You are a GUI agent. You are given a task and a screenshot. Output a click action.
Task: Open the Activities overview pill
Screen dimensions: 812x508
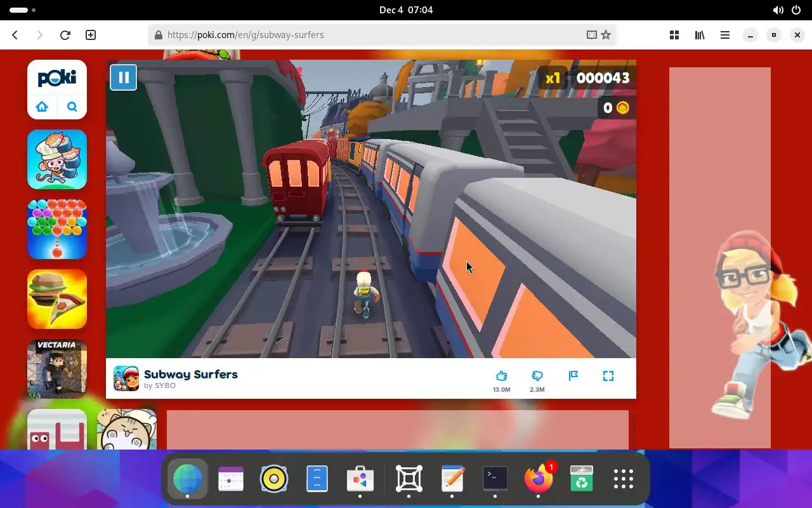tap(23, 10)
